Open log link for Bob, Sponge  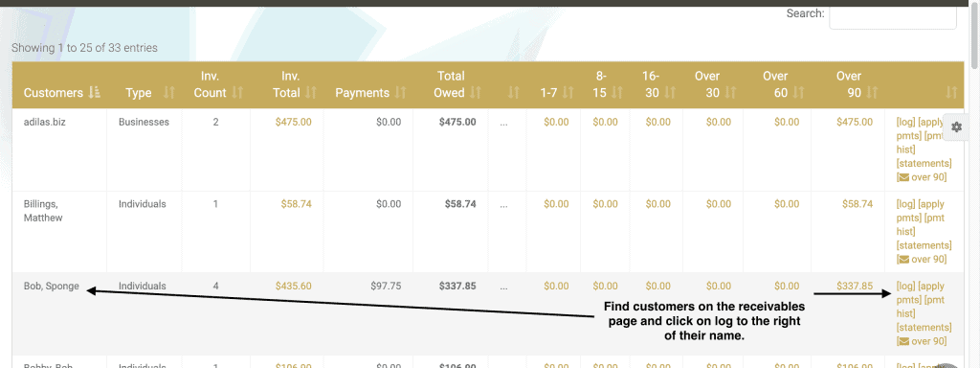(905, 286)
